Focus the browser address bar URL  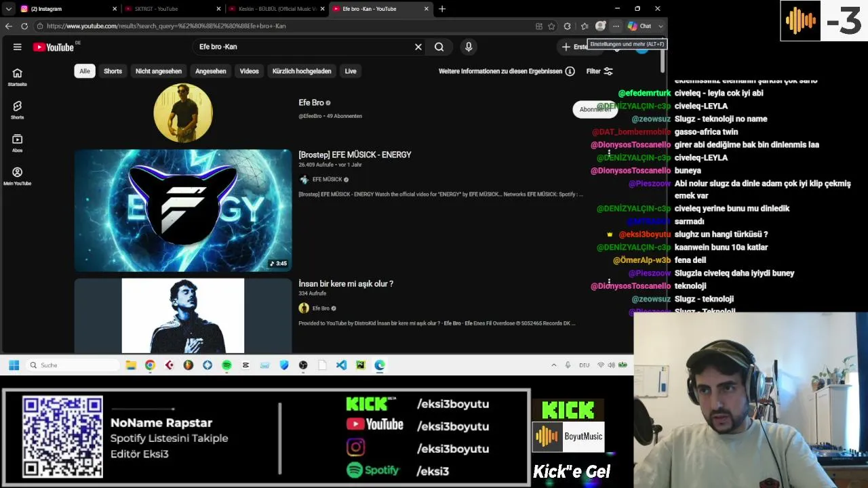288,26
